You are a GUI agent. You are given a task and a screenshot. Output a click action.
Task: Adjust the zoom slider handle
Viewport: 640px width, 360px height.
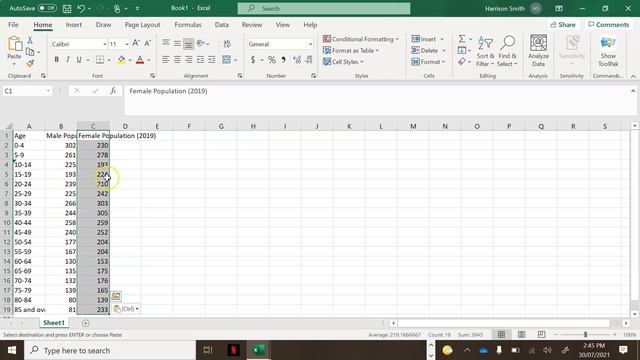585,335
